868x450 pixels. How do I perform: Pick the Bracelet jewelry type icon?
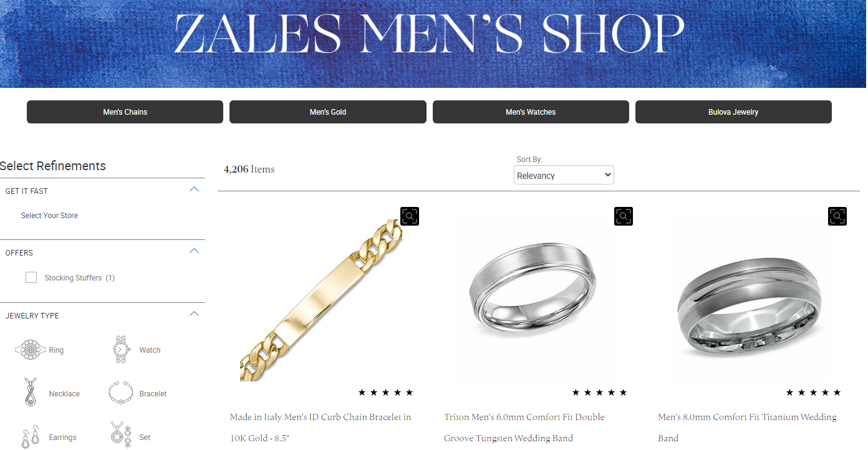(x=121, y=393)
